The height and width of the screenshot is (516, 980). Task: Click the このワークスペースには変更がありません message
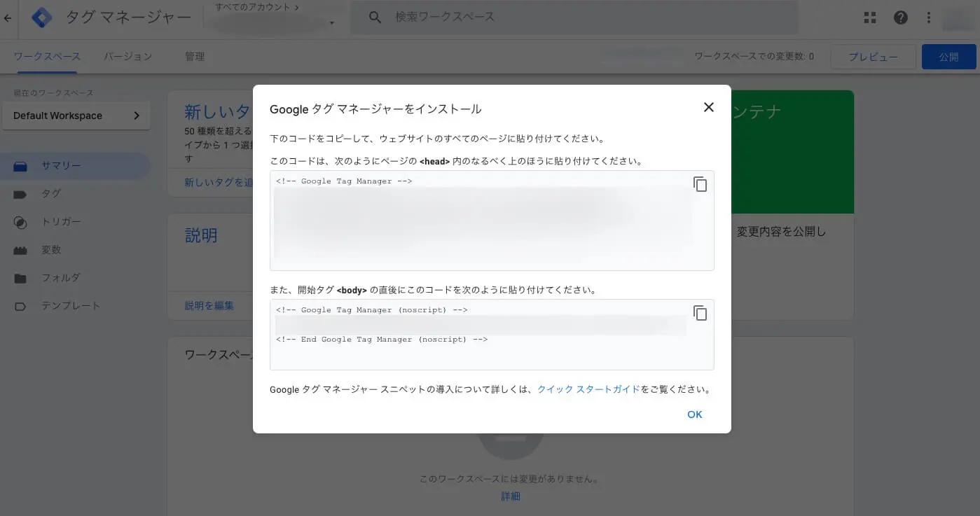[x=510, y=480]
